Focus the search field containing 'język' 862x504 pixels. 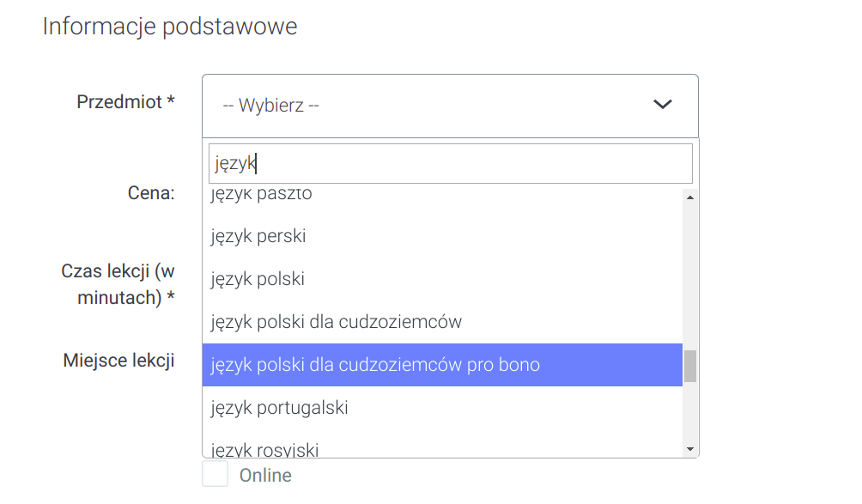point(450,163)
